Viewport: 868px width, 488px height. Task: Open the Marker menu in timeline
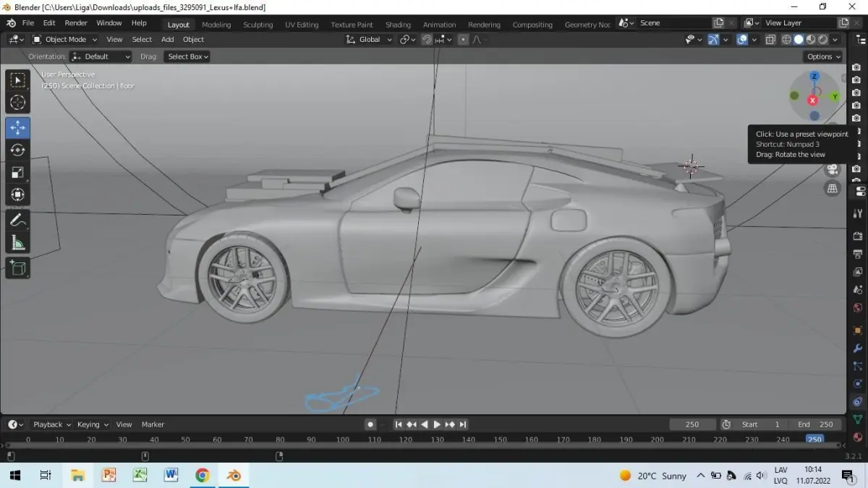pyautogui.click(x=153, y=424)
